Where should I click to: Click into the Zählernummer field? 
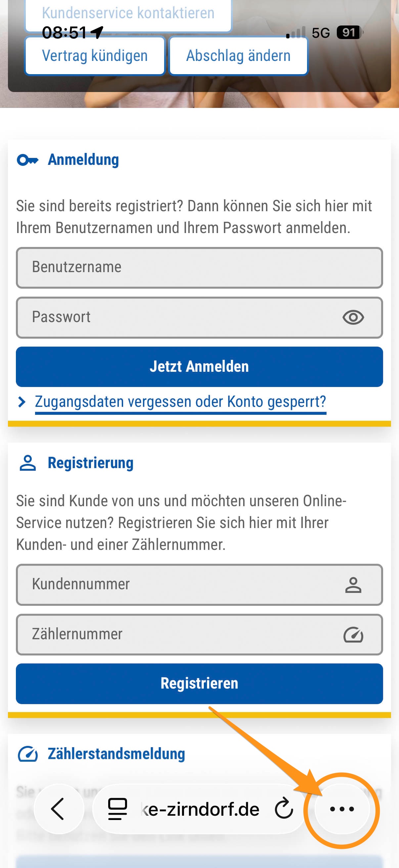coord(175,635)
